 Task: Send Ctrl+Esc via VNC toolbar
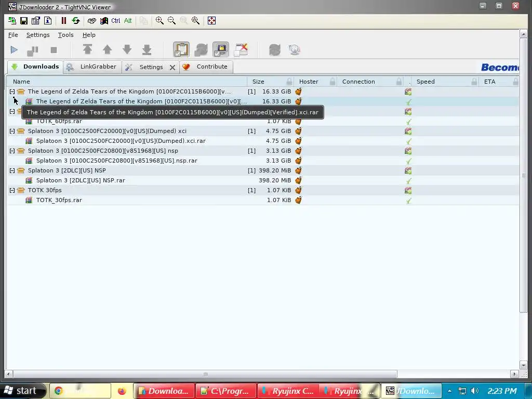(104, 21)
